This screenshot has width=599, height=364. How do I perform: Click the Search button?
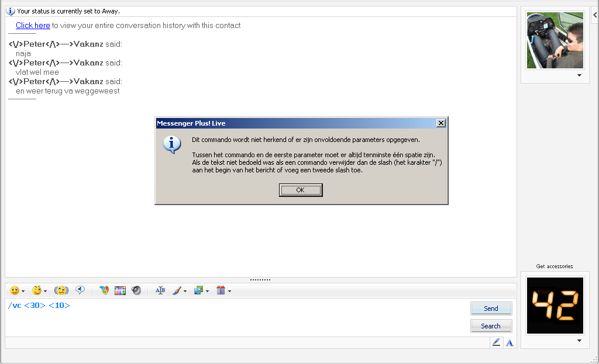pos(491,326)
